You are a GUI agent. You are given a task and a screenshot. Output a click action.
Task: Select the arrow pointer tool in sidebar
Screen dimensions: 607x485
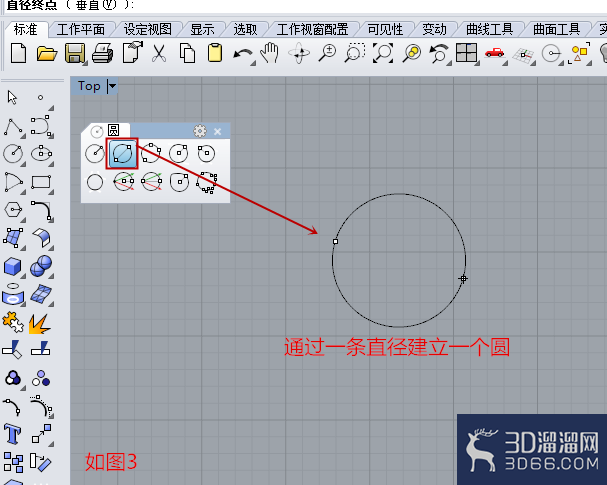tap(12, 98)
